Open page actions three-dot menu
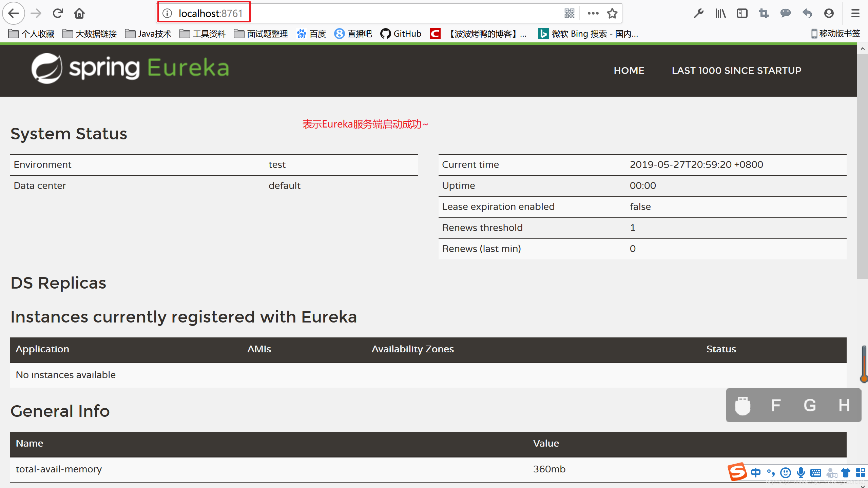868x488 pixels. tap(593, 13)
